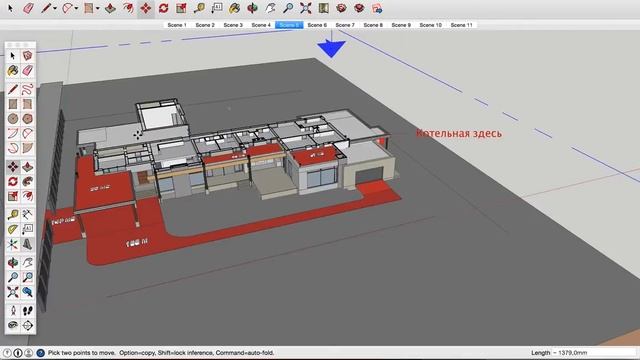The height and width of the screenshot is (360, 640).
Task: Select the 3 Point Arc tool
Action: tap(13, 148)
